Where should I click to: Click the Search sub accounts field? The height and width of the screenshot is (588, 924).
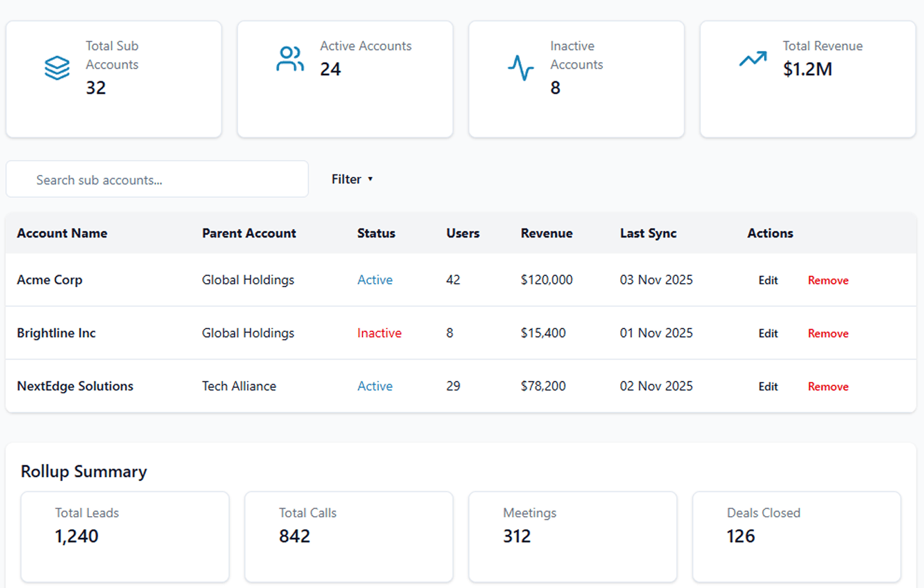click(157, 180)
